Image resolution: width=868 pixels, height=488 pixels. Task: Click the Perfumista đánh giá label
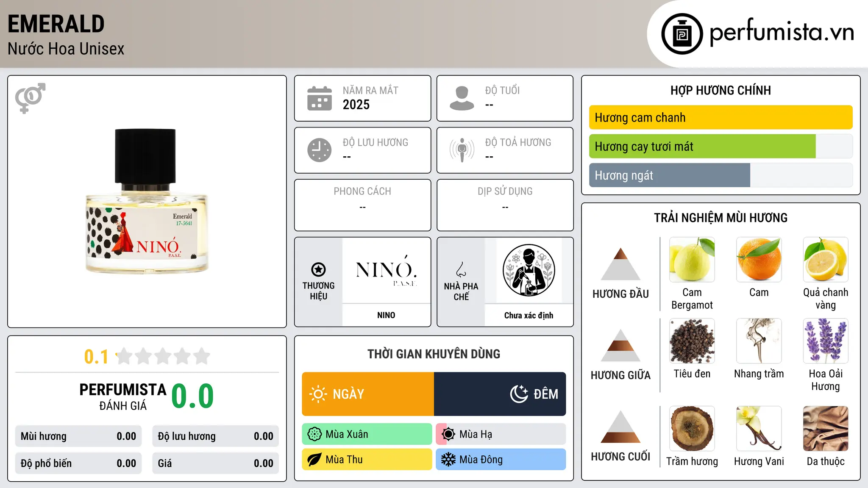(123, 396)
